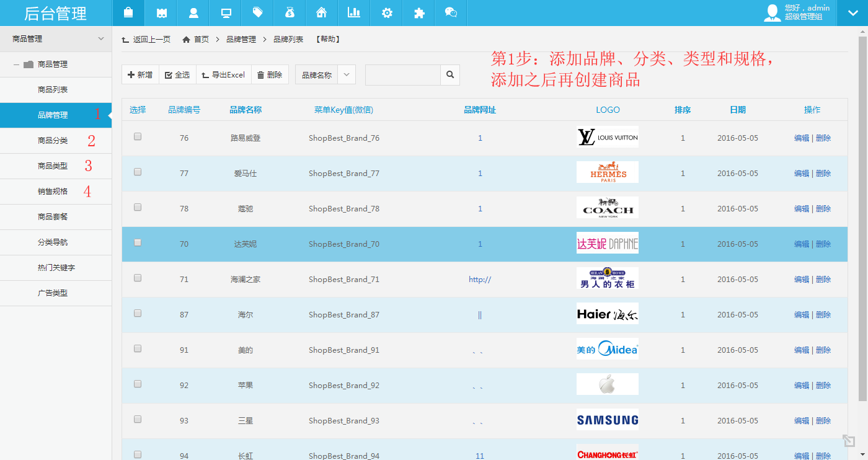Image resolution: width=868 pixels, height=460 pixels.
Task: Click the 全选 select-all button
Action: coord(177,74)
